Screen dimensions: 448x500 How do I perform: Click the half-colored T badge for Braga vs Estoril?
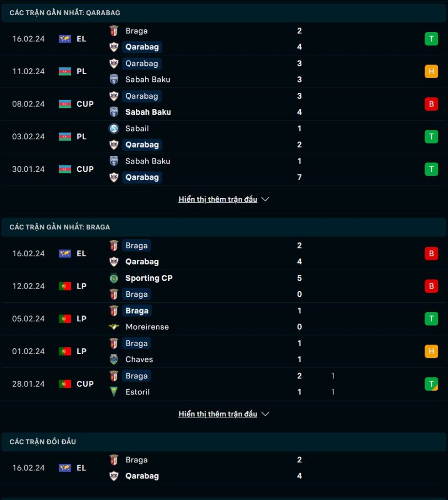click(x=431, y=384)
